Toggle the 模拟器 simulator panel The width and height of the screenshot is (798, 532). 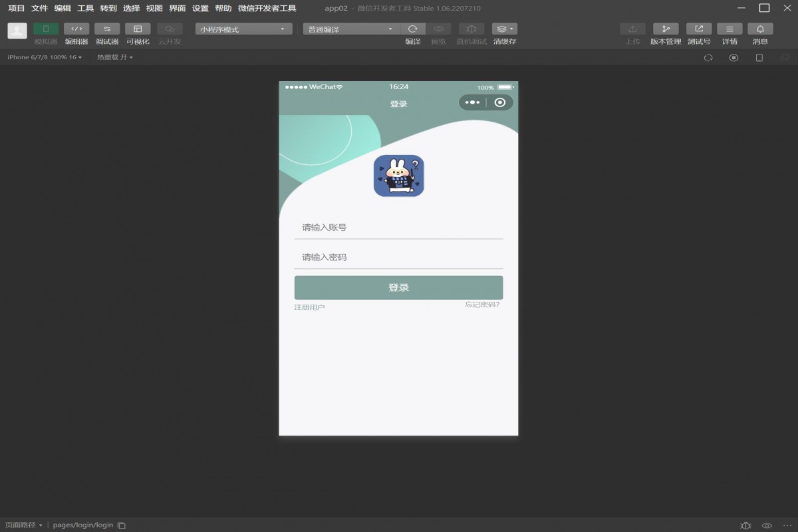[x=46, y=29]
